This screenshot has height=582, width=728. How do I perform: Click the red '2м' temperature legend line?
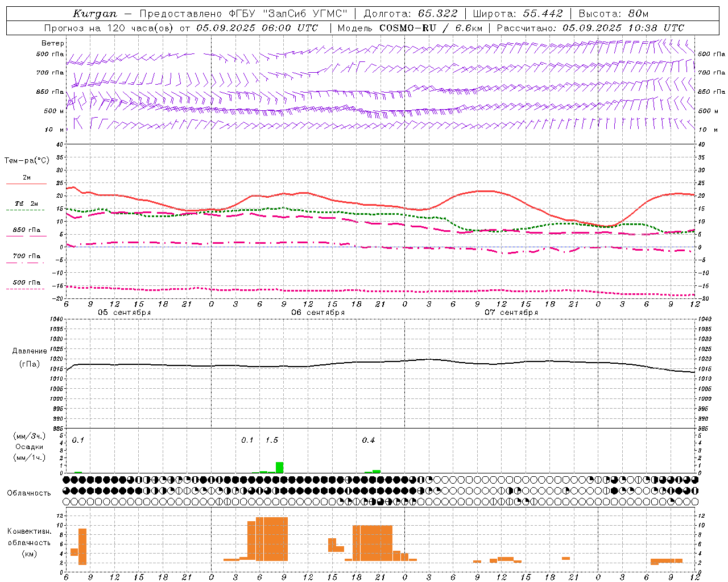[x=26, y=184]
